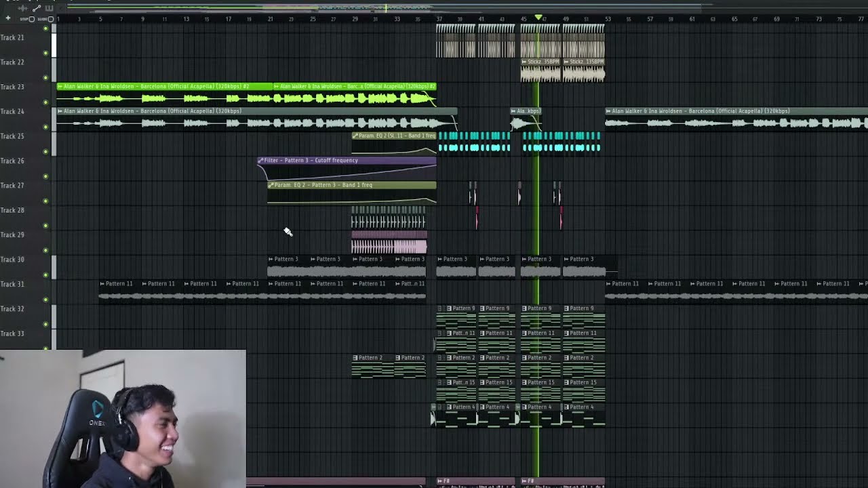868x488 pixels.
Task: Open clip menu of Filter Cutoff frequency automation
Action: point(260,161)
